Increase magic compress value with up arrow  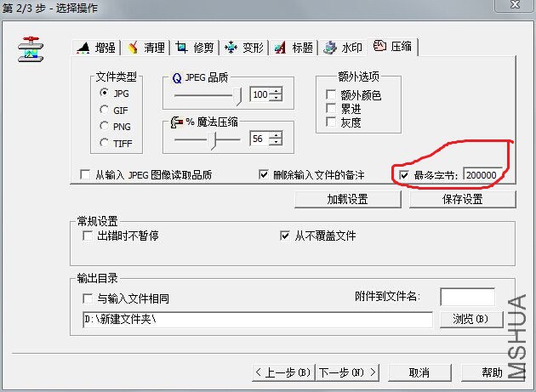click(x=276, y=134)
